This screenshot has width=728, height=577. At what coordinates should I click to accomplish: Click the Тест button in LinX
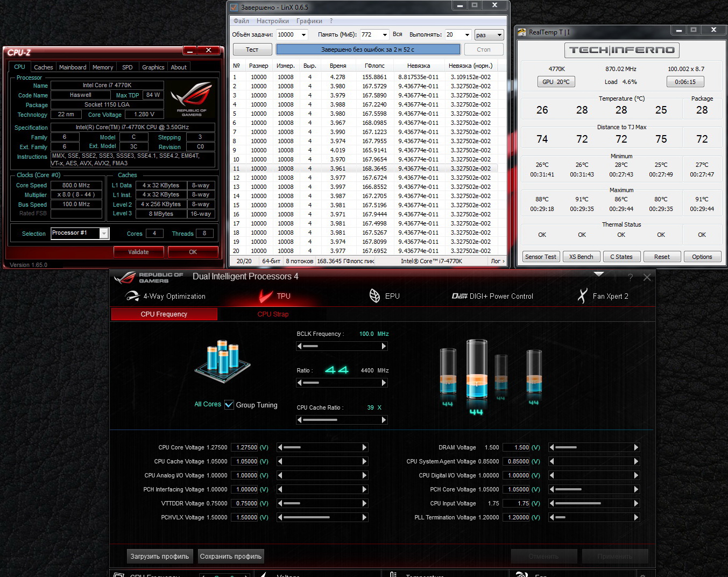(252, 50)
